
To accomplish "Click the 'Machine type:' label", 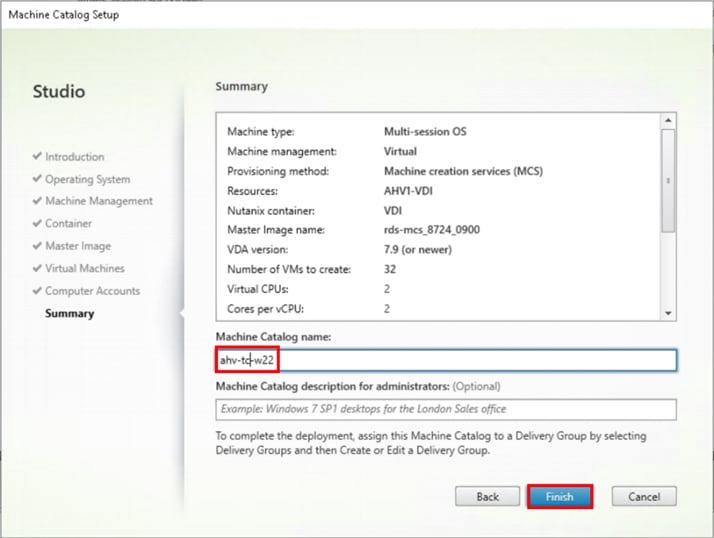I will [261, 132].
